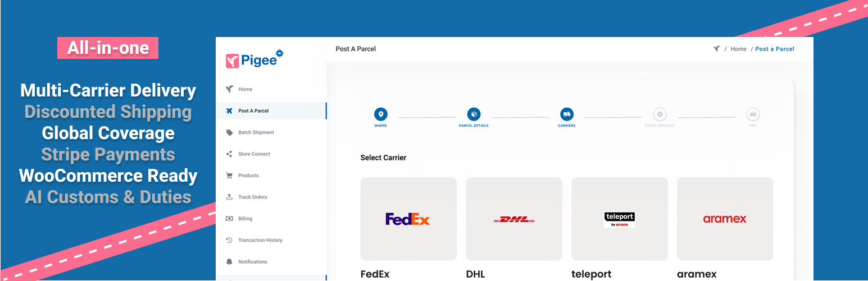868x281 pixels.
Task: Select the FedEx carrier card
Action: pos(408,219)
